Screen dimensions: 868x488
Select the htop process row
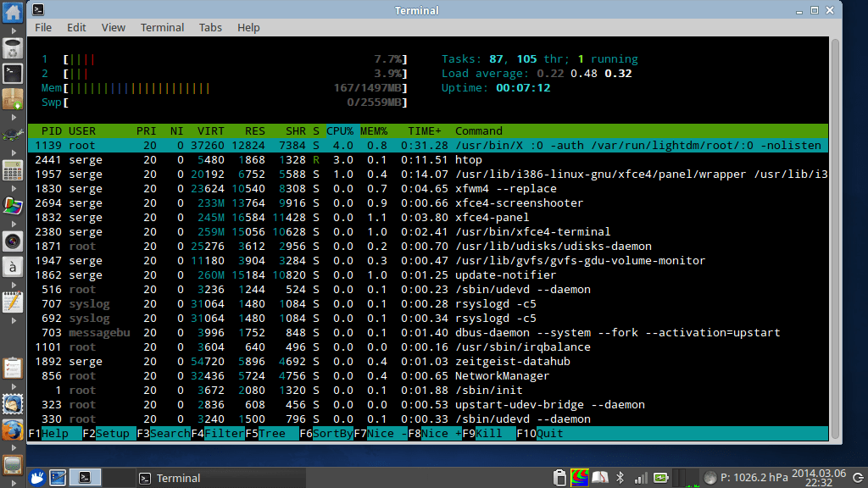428,160
